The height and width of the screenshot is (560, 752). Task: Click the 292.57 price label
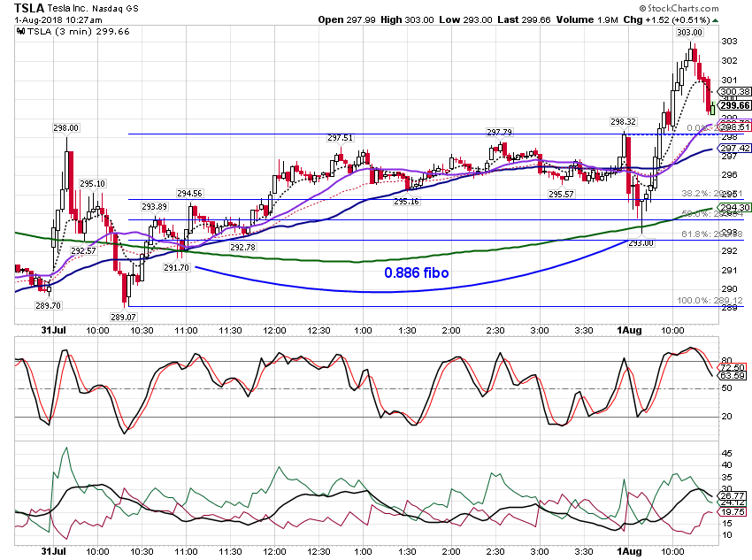[x=83, y=250]
